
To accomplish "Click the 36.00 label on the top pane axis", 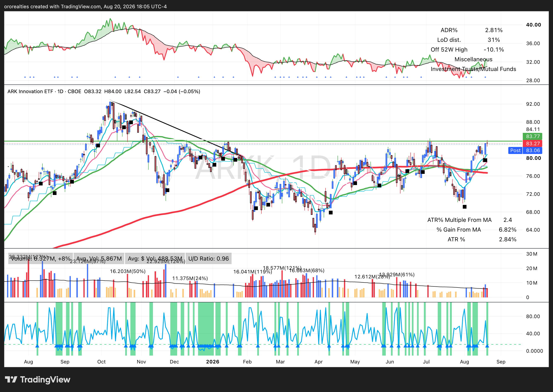I will pyautogui.click(x=533, y=43).
